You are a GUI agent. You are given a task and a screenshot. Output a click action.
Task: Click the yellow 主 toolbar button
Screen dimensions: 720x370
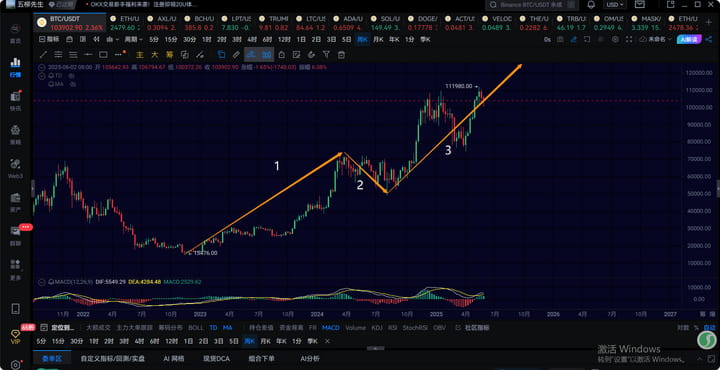[x=141, y=55]
